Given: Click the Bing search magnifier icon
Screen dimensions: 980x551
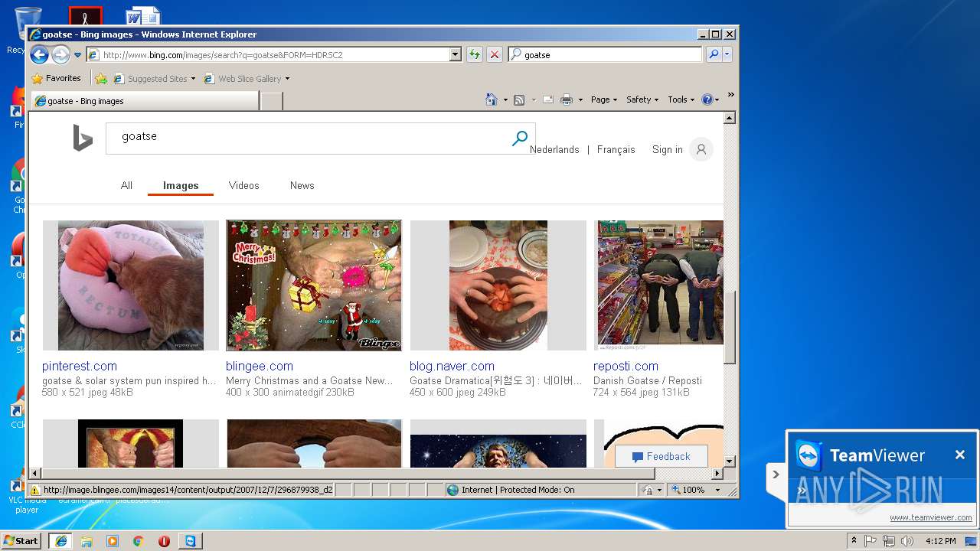Looking at the screenshot, I should pyautogui.click(x=520, y=138).
